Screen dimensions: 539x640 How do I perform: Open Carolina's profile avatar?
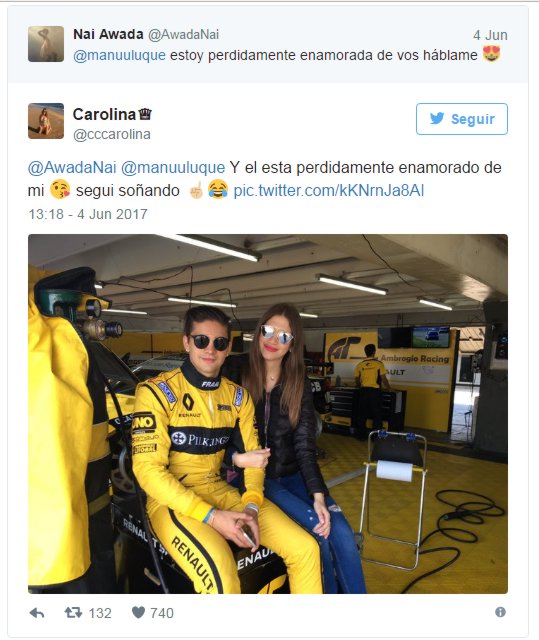pyautogui.click(x=46, y=121)
